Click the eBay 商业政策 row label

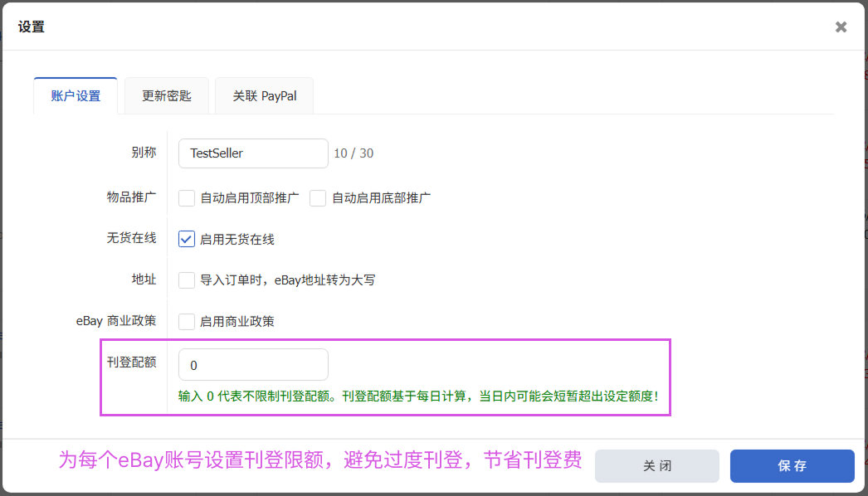click(115, 321)
